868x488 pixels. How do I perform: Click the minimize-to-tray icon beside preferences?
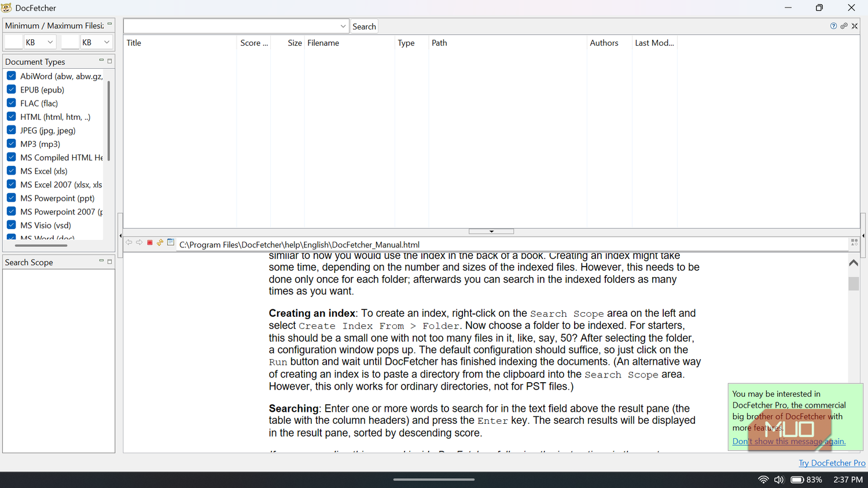coord(855,26)
